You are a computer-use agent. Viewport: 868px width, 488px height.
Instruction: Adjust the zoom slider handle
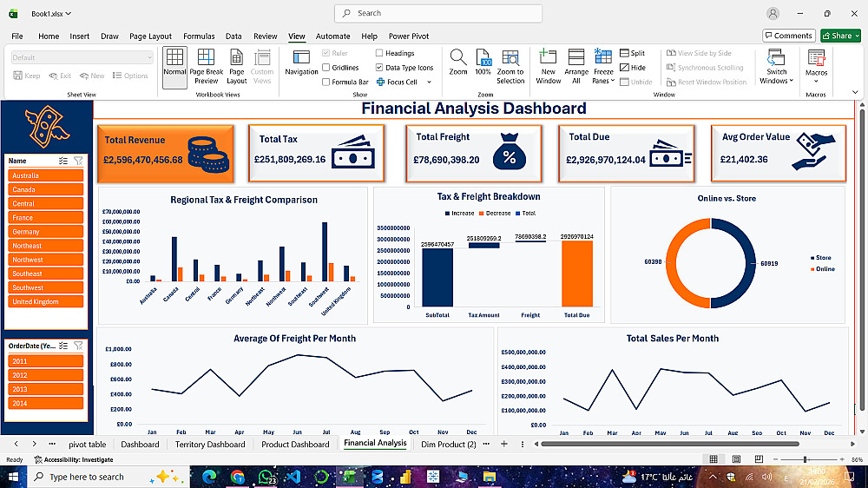click(805, 459)
